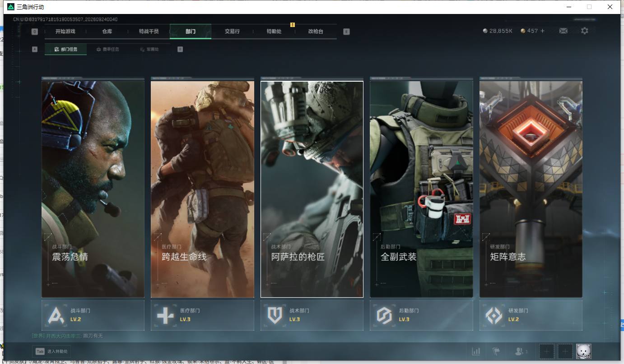Click the 三角洲行动 title bar app icon
Screen dimensions: 624x364
point(11,7)
